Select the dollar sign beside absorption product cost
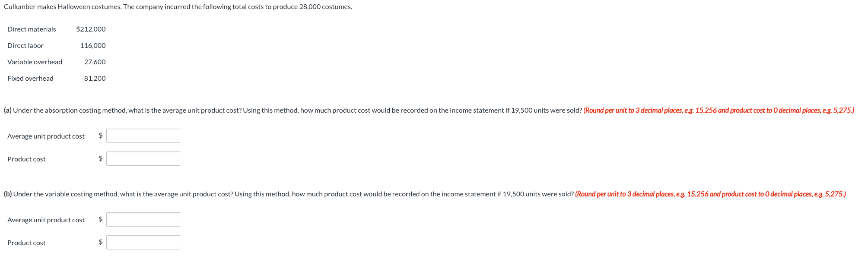The height and width of the screenshot is (265, 868). pos(100,158)
